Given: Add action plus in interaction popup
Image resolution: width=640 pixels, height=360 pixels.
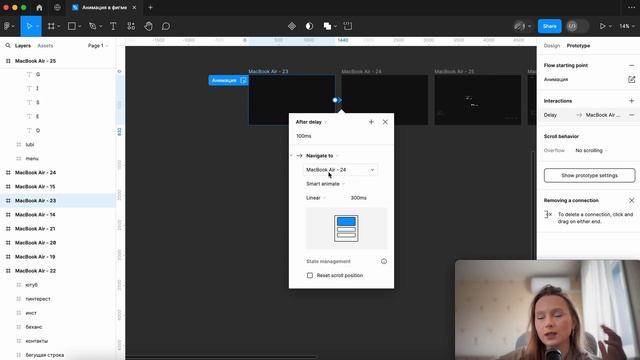Looking at the screenshot, I should [371, 122].
